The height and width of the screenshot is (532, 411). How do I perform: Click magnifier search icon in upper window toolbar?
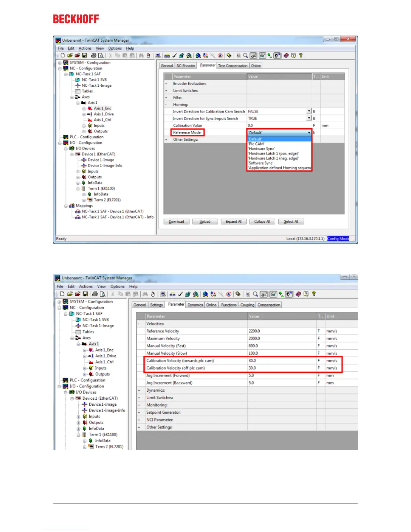tap(245, 55)
